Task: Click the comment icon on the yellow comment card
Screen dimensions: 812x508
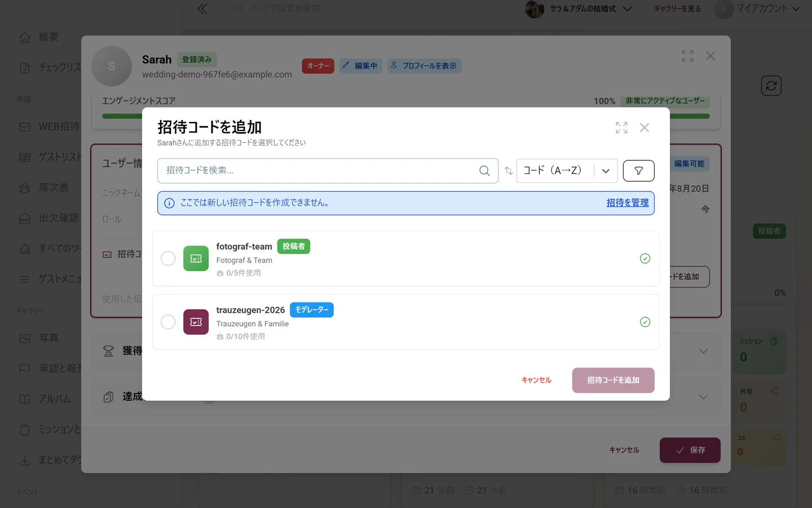Action: pyautogui.click(x=776, y=437)
